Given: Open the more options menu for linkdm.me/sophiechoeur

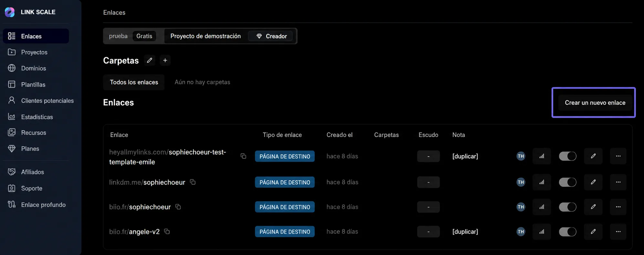Looking at the screenshot, I should pyautogui.click(x=618, y=182).
